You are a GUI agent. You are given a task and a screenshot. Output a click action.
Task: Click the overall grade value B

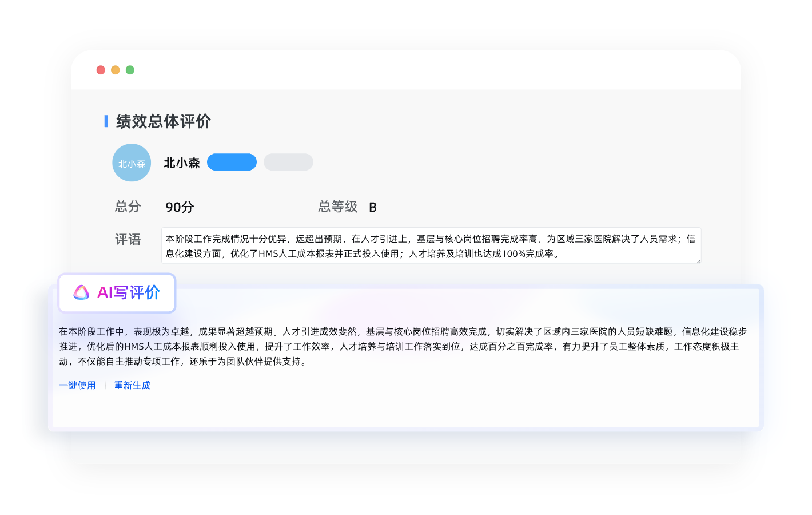pos(372,207)
